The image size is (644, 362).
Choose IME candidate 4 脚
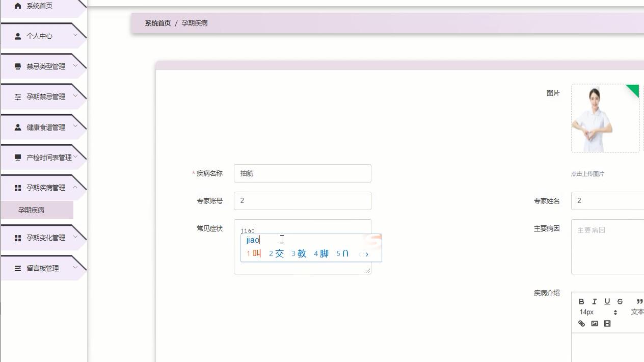(321, 253)
